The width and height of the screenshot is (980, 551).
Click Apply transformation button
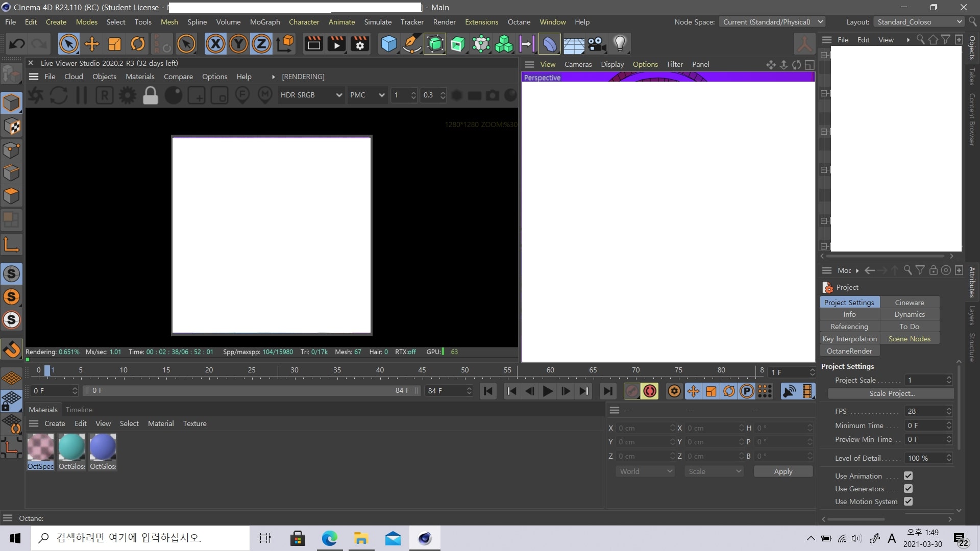tap(783, 471)
